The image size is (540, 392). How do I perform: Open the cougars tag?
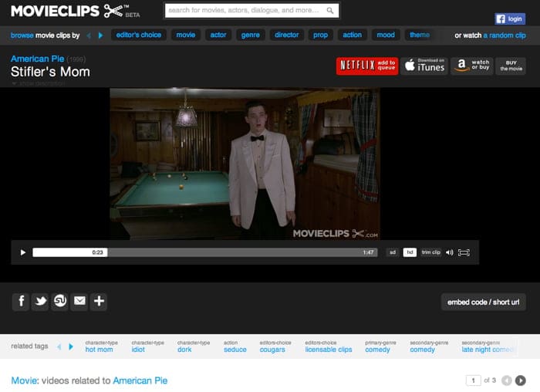click(272, 350)
